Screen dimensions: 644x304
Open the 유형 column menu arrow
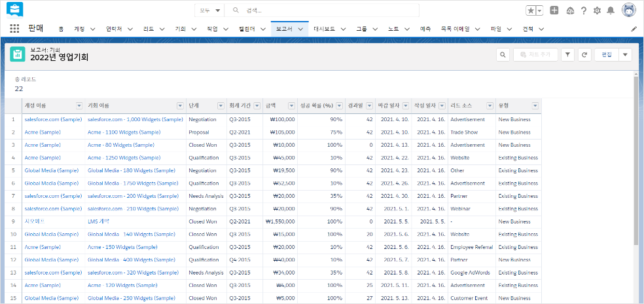pos(535,106)
